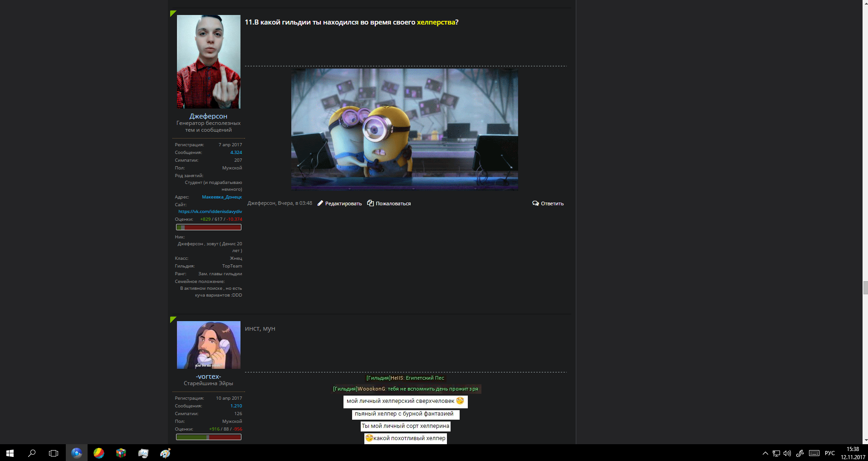
Task: Open post date Вчера, в 03:48
Action: tap(295, 203)
